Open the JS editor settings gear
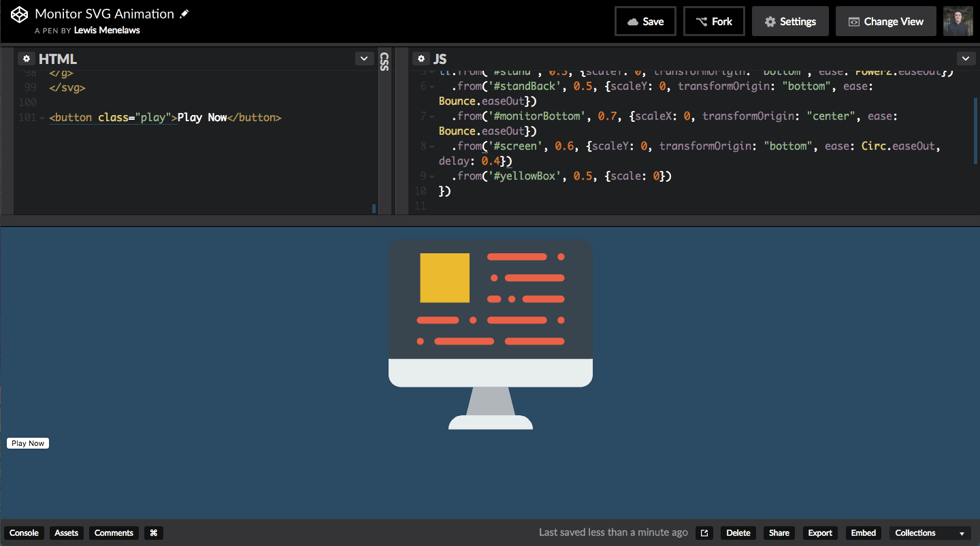The image size is (980, 546). pos(421,59)
